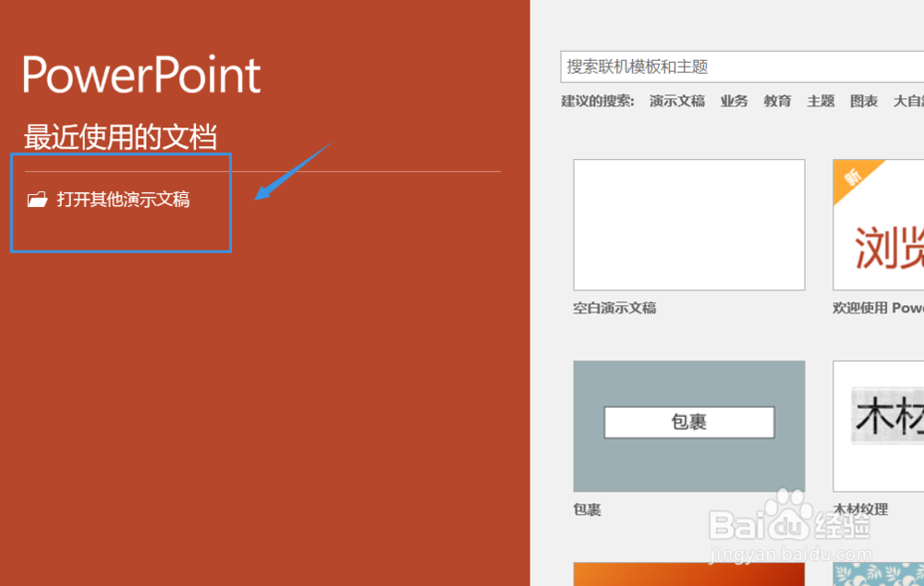Select the orange gradient template at bottom
The height and width of the screenshot is (586, 924).
(689, 574)
